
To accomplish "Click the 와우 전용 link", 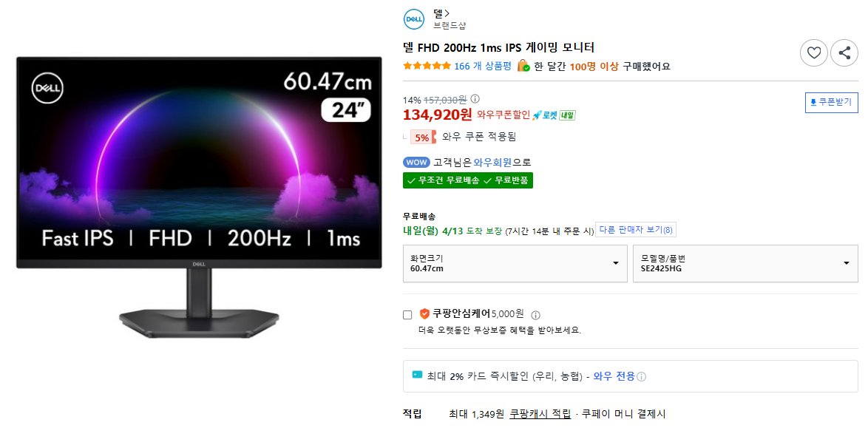I will (612, 376).
